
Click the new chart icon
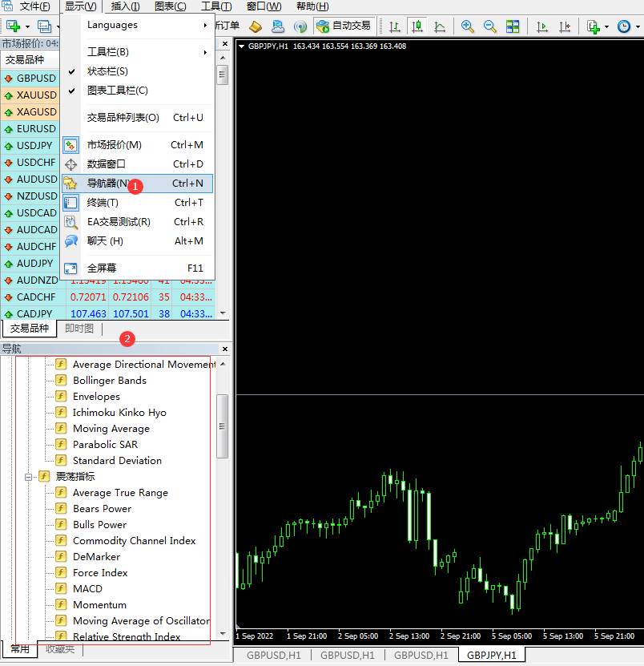(x=14, y=26)
